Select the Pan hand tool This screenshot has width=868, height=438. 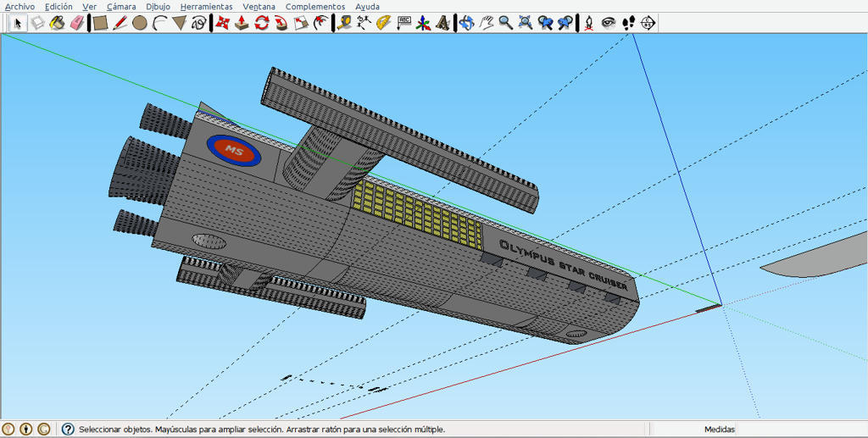click(486, 23)
